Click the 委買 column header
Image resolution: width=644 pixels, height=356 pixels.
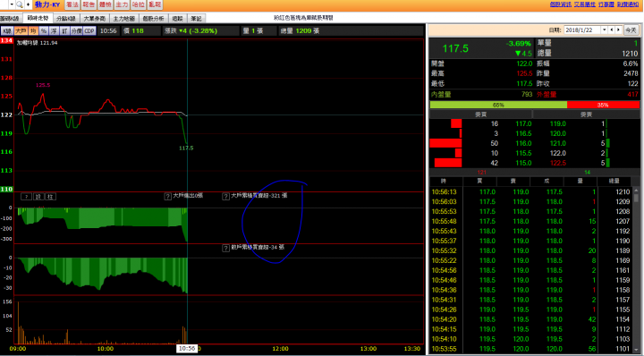pyautogui.click(x=480, y=114)
